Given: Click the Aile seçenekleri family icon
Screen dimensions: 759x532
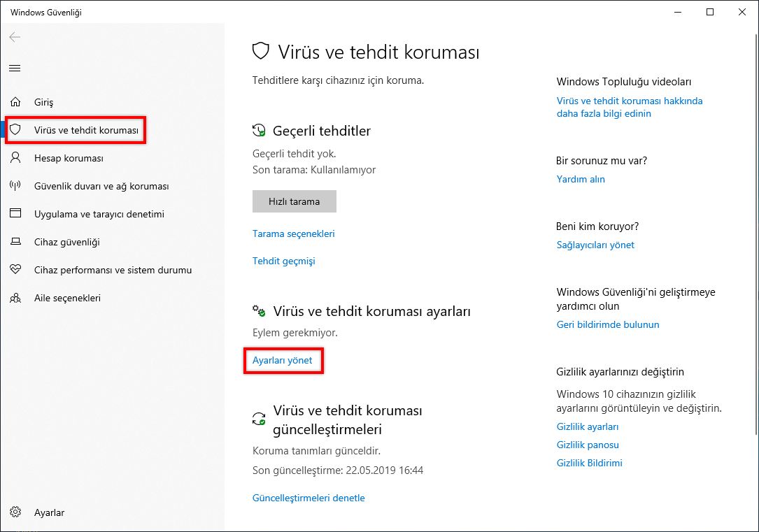Looking at the screenshot, I should [15, 298].
